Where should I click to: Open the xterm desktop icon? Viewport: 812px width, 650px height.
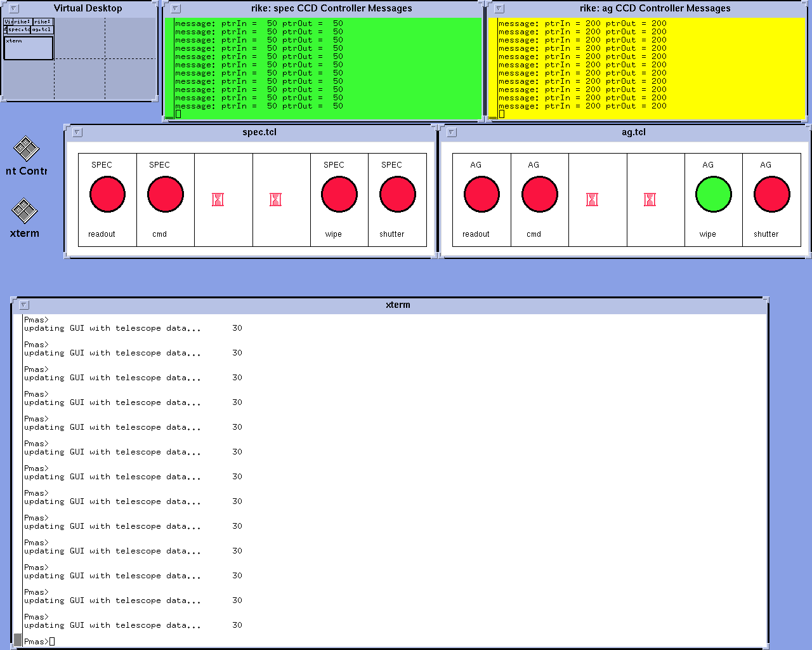[25, 212]
